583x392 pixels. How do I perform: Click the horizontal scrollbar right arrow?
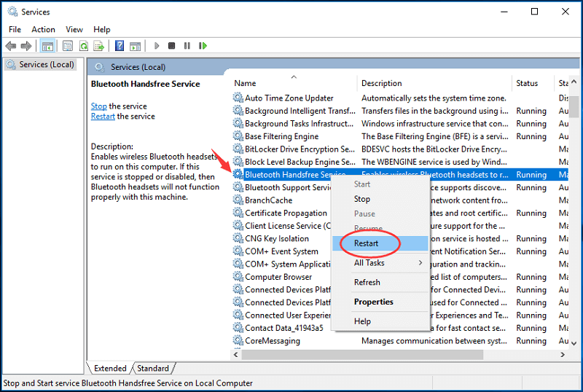tap(563, 355)
